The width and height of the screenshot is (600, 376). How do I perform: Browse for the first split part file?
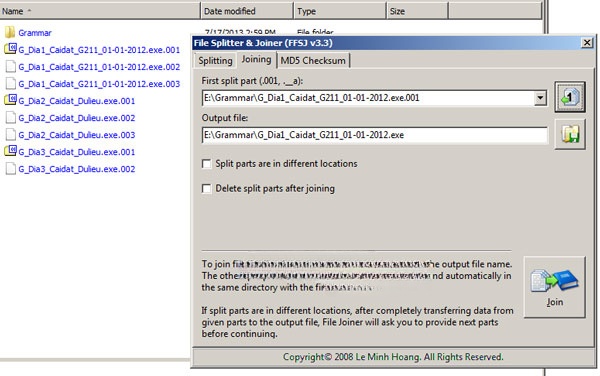point(570,97)
